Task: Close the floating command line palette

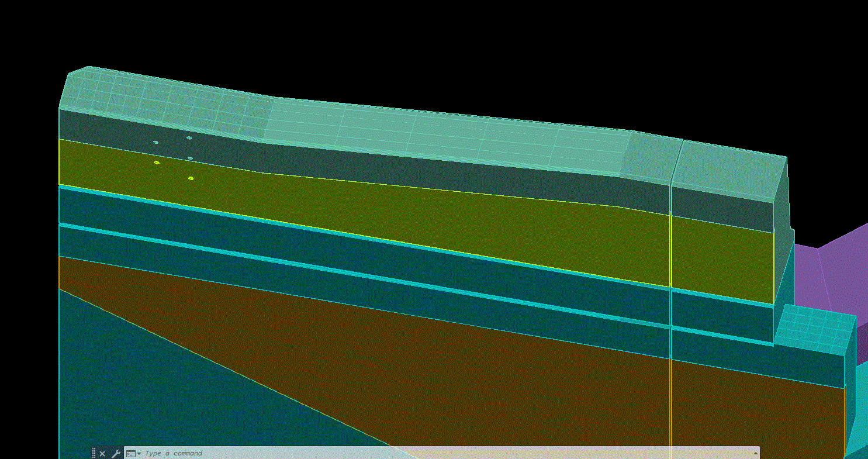Action: 103,453
